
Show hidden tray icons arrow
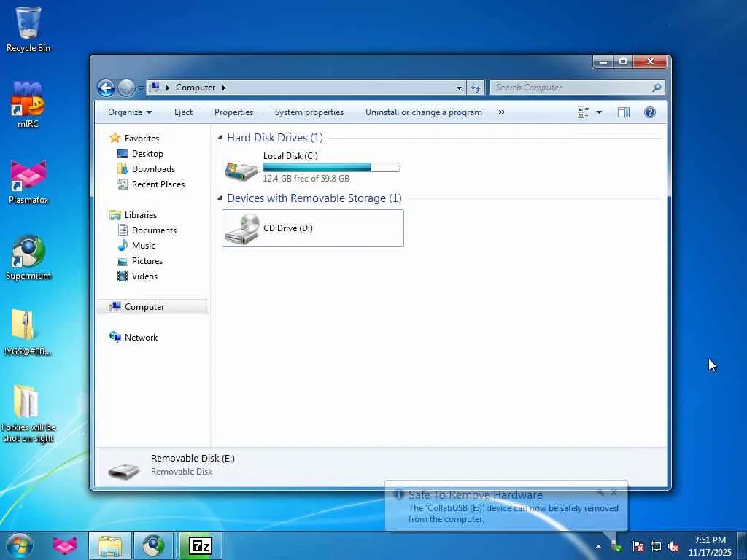(598, 546)
